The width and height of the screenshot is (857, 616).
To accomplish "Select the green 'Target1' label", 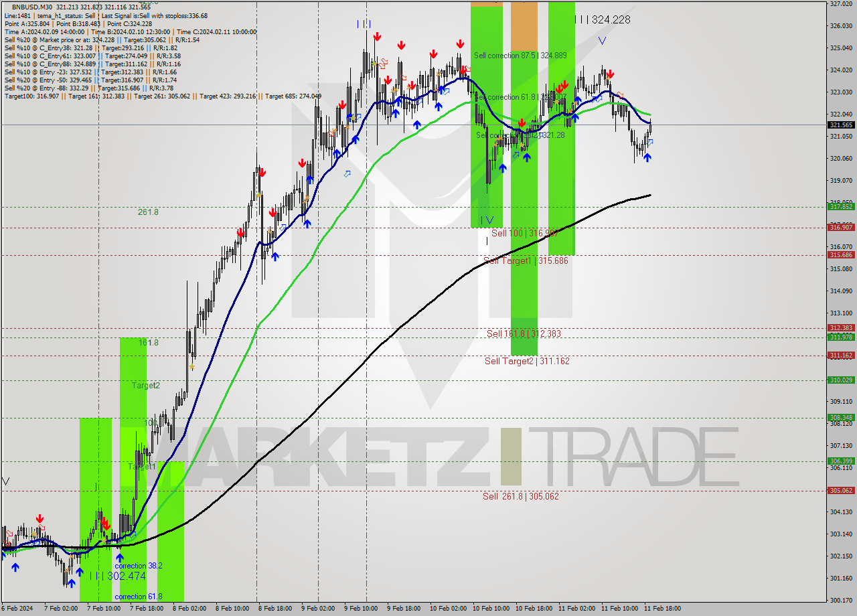I will (x=141, y=466).
